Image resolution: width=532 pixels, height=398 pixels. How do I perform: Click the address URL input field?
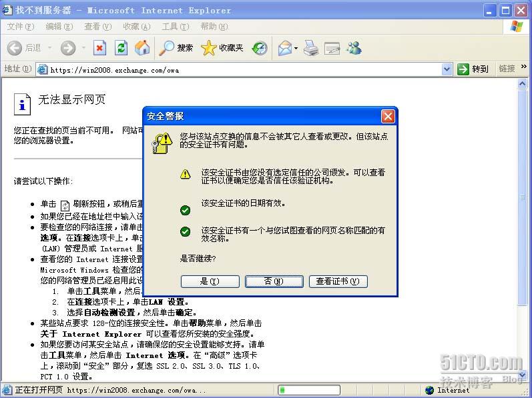(244, 70)
